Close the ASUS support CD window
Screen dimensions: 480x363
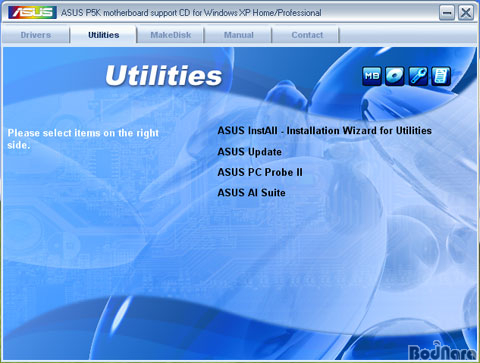465,13
